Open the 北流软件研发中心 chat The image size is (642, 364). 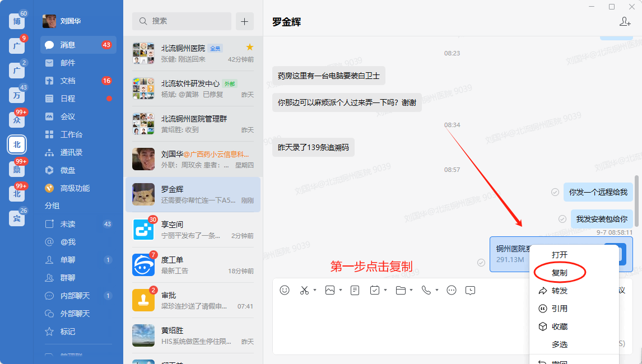tap(193, 89)
